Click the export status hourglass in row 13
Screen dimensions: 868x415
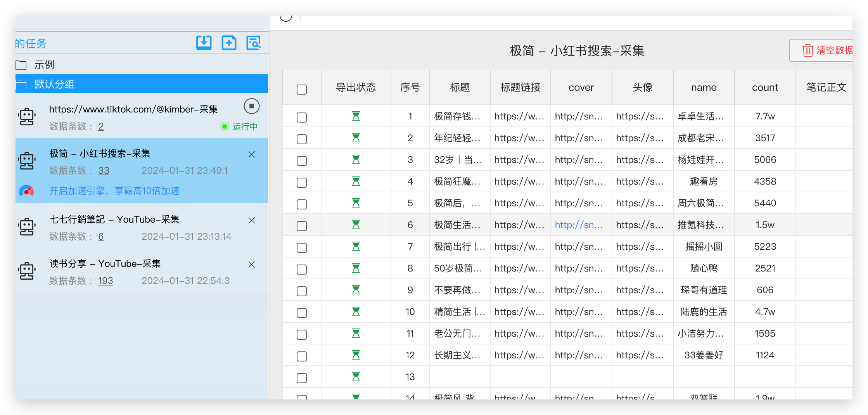point(356,377)
